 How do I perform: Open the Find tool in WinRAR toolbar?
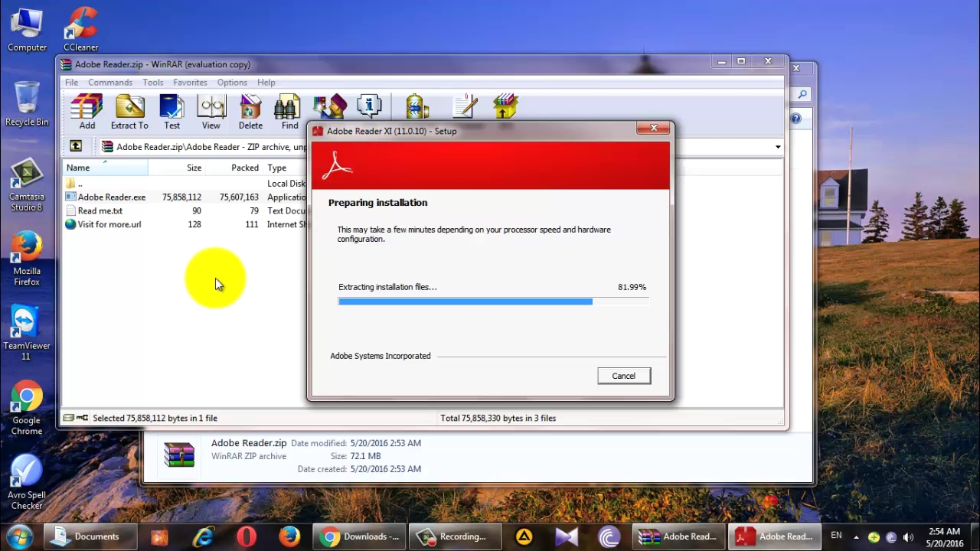[289, 112]
